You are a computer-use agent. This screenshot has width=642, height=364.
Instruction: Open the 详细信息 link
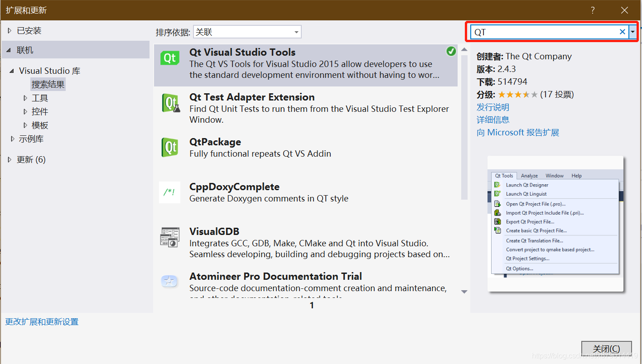coord(493,120)
